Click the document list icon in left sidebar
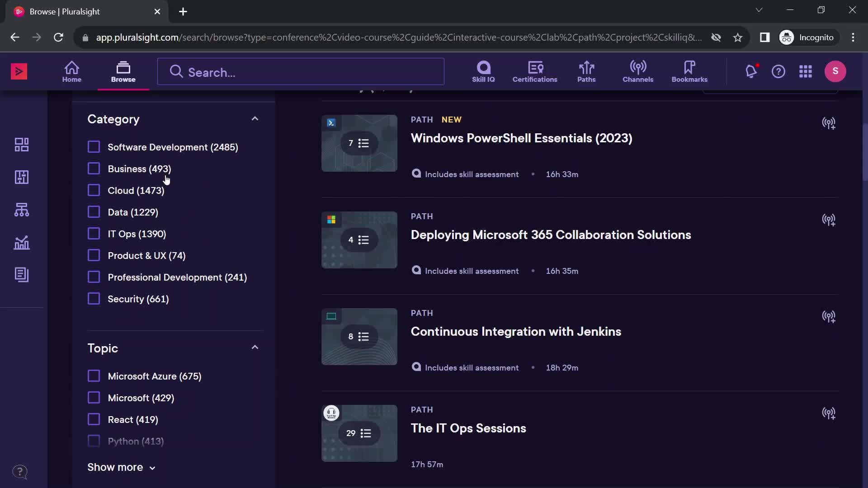Viewport: 868px width, 488px height. 22,275
